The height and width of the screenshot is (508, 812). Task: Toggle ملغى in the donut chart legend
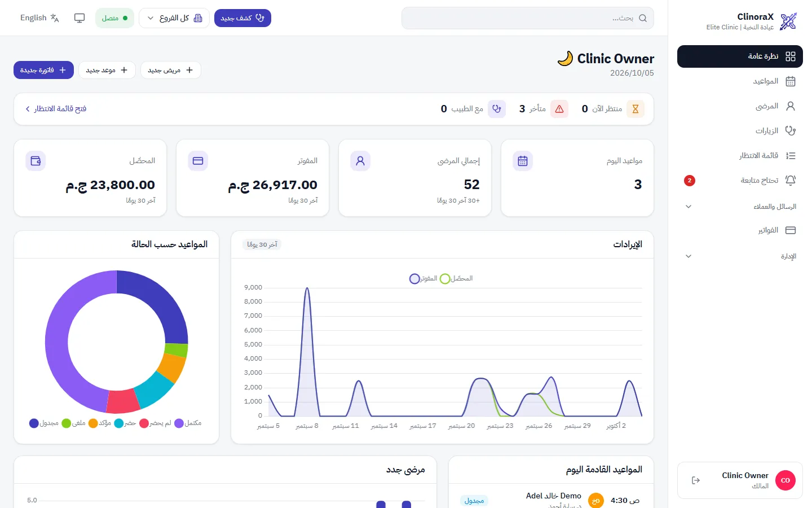coord(73,423)
